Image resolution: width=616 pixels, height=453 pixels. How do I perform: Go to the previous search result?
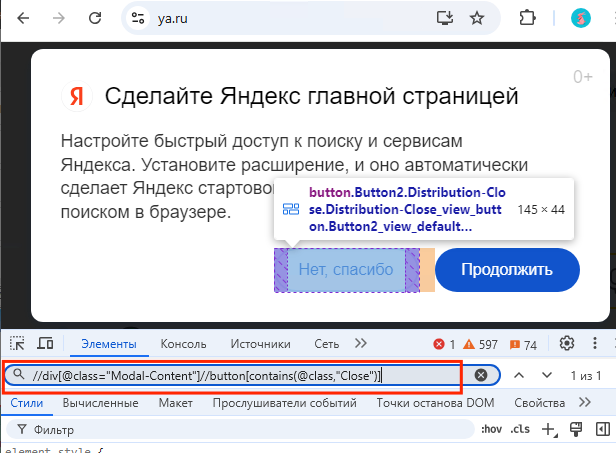click(x=518, y=375)
